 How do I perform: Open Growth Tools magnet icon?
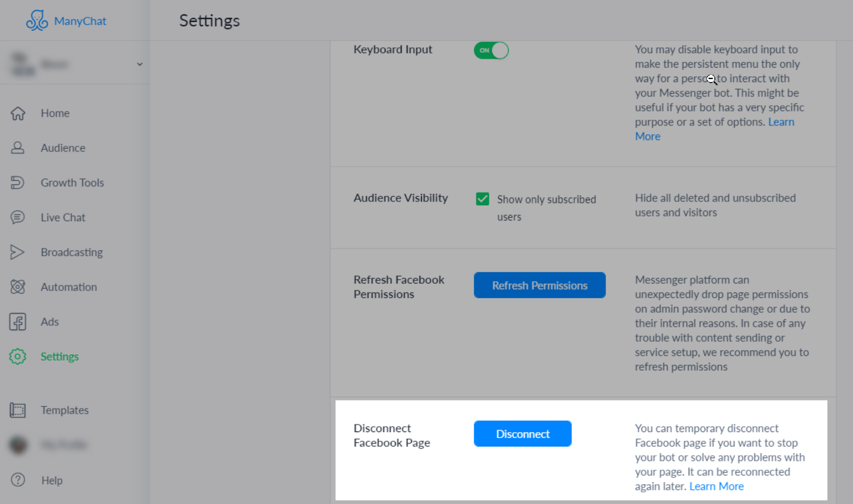pos(18,183)
